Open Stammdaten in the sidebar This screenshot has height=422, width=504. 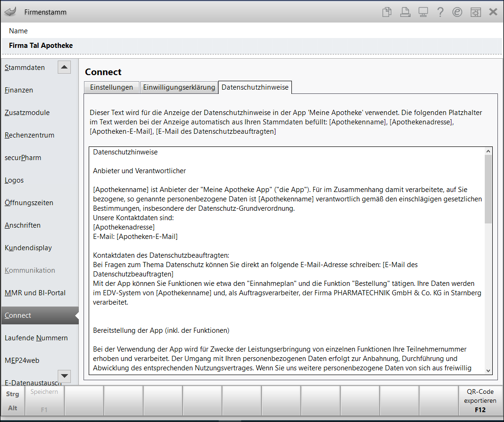click(x=25, y=68)
